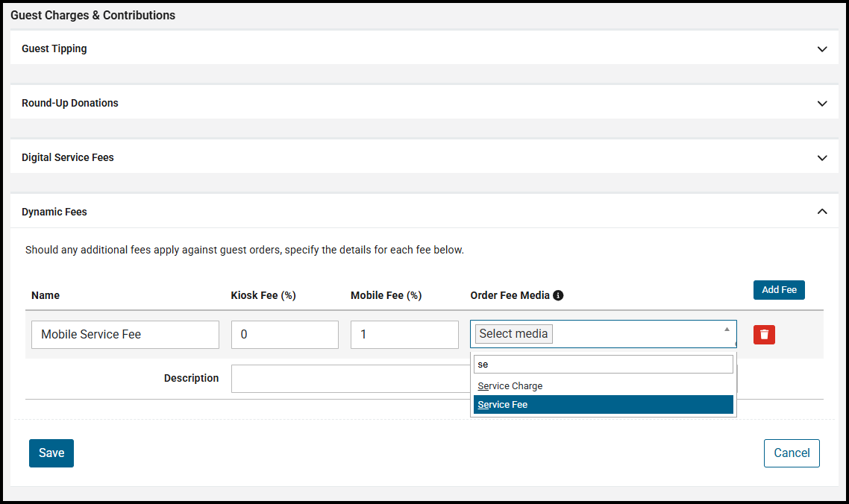
Task: Expand the Round-Up Donations chevron
Action: 822,104
